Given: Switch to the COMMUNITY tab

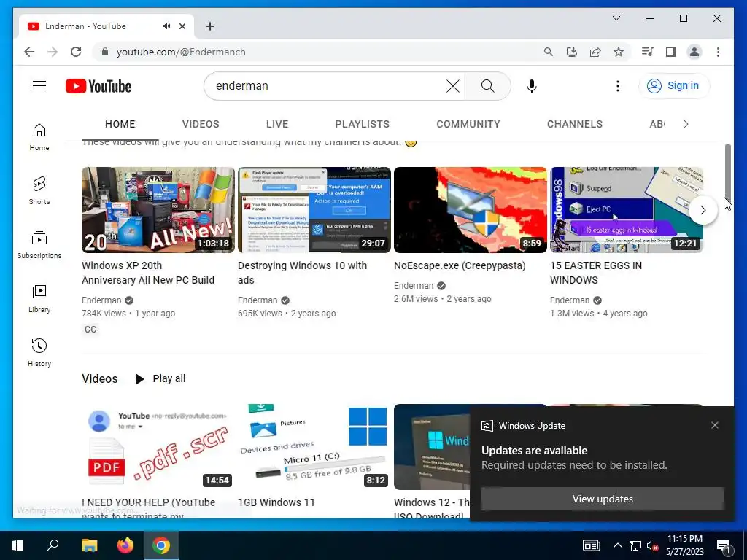Looking at the screenshot, I should point(468,124).
